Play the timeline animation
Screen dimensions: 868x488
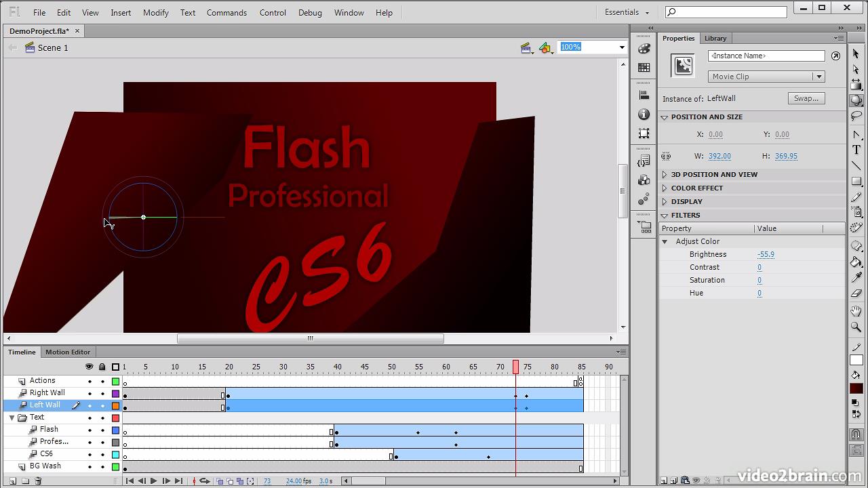[153, 481]
